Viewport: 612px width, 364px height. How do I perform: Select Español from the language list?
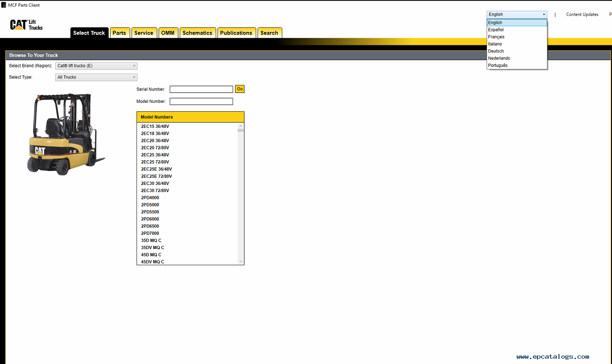517,30
